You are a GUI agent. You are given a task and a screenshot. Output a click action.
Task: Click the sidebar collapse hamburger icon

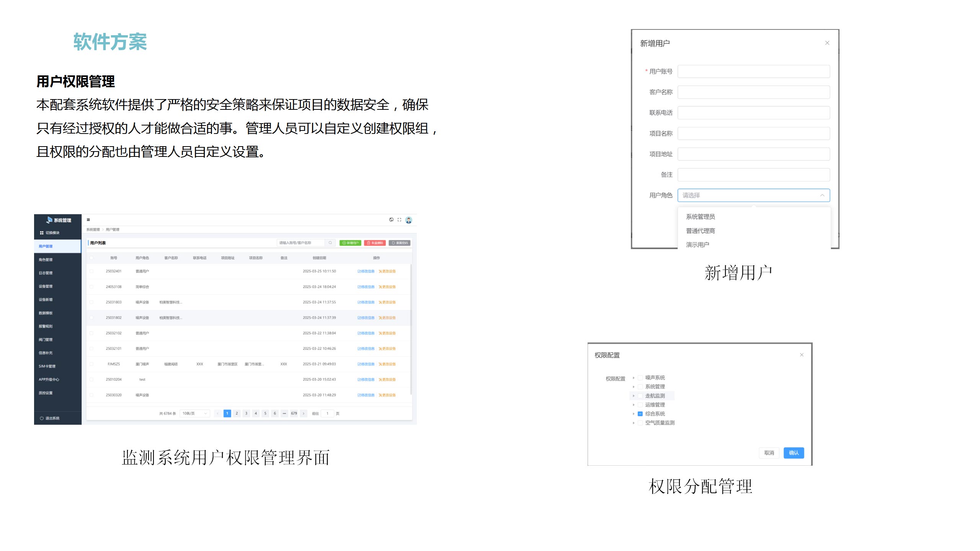click(88, 220)
